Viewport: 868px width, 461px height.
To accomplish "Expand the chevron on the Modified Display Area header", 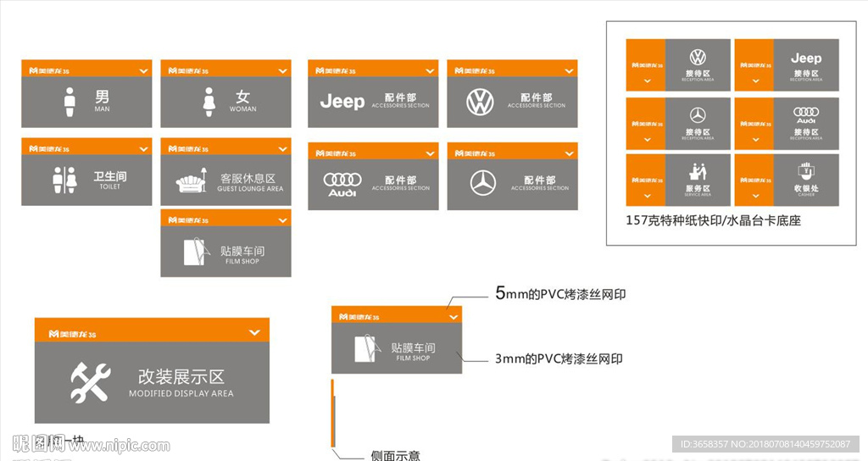I will coord(254,332).
